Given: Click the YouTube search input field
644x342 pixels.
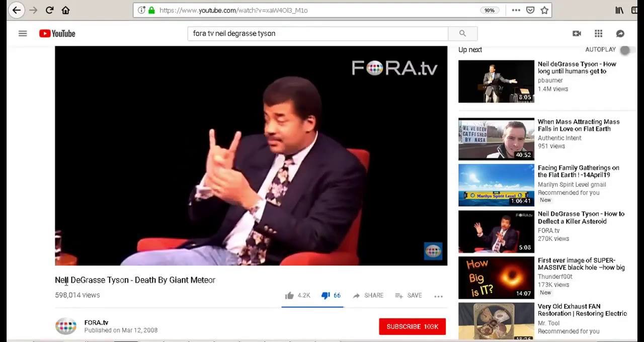Looking at the screenshot, I should [x=317, y=34].
